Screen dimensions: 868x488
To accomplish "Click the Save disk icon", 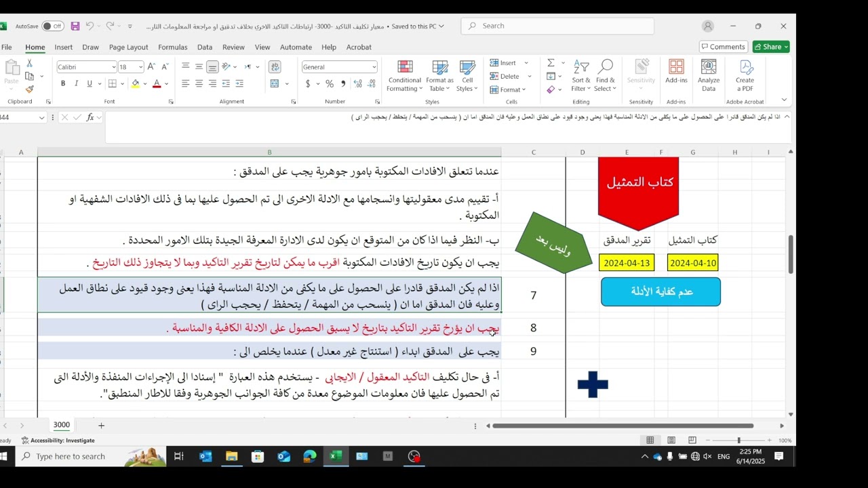I will click(75, 26).
